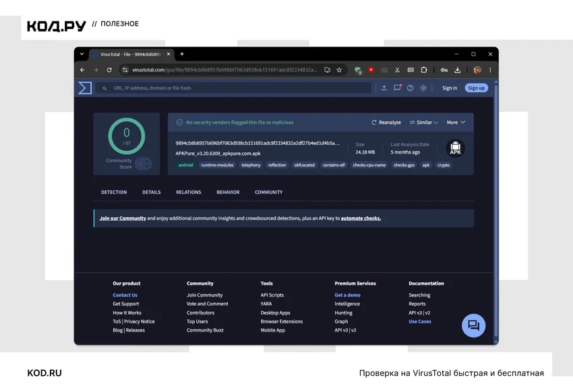This screenshot has width=573, height=392.
Task: Click the Get a demo footer link
Action: 347,295
